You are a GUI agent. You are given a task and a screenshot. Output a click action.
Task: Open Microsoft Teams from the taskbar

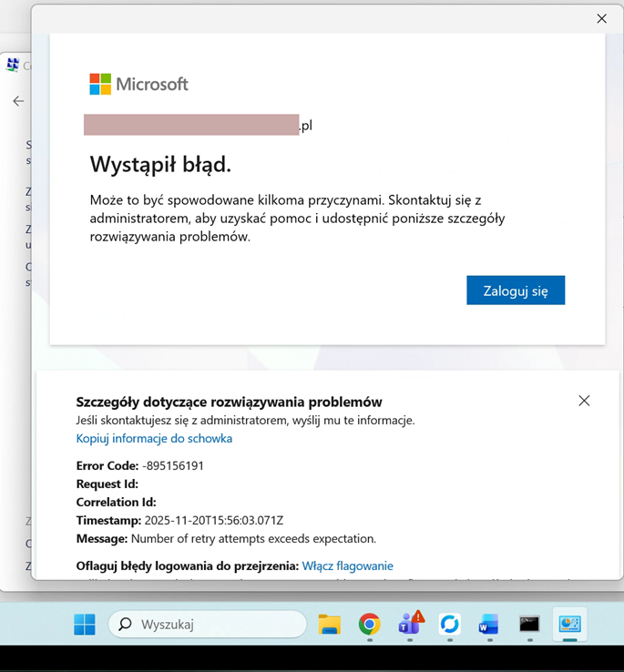410,624
